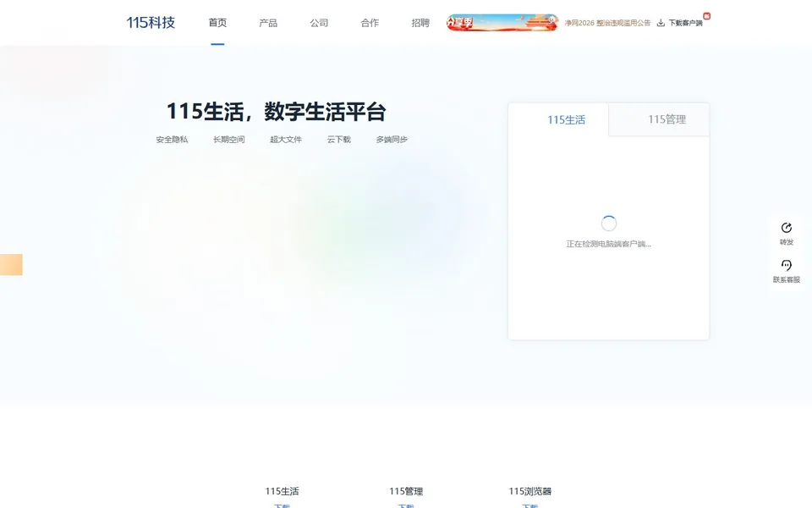Click the 联系客服 headset icon
812x508 pixels.
[787, 265]
